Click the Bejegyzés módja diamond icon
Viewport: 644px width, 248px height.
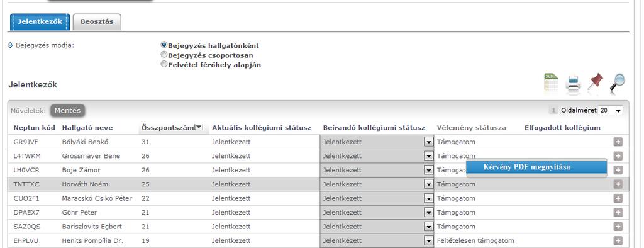[x=11, y=45]
